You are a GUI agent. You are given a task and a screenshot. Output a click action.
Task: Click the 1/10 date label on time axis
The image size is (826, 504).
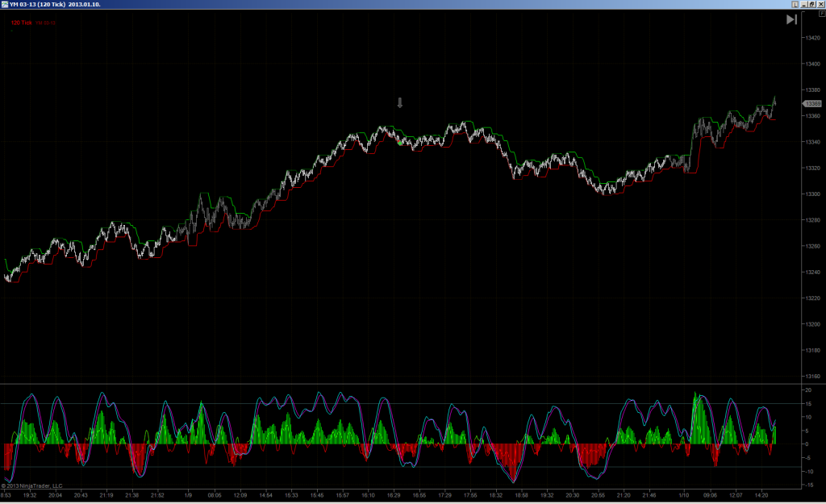coord(684,495)
